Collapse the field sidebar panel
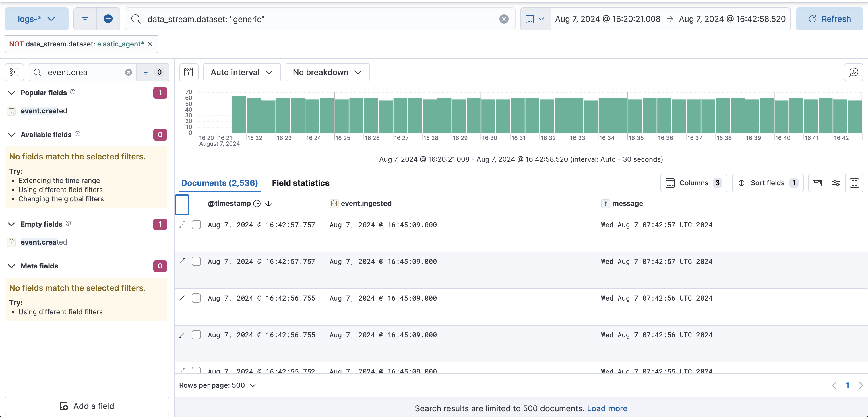 14,72
